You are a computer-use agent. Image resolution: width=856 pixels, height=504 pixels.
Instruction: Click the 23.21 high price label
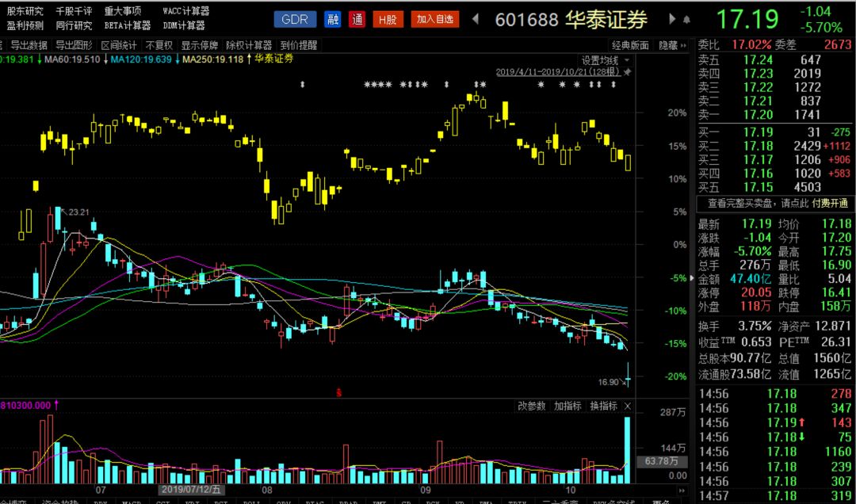pyautogui.click(x=78, y=212)
